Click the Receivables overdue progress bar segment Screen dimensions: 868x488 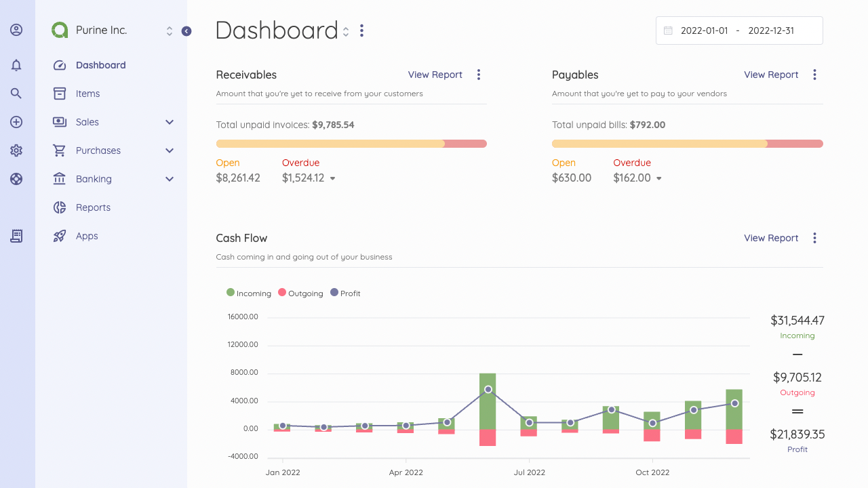466,144
